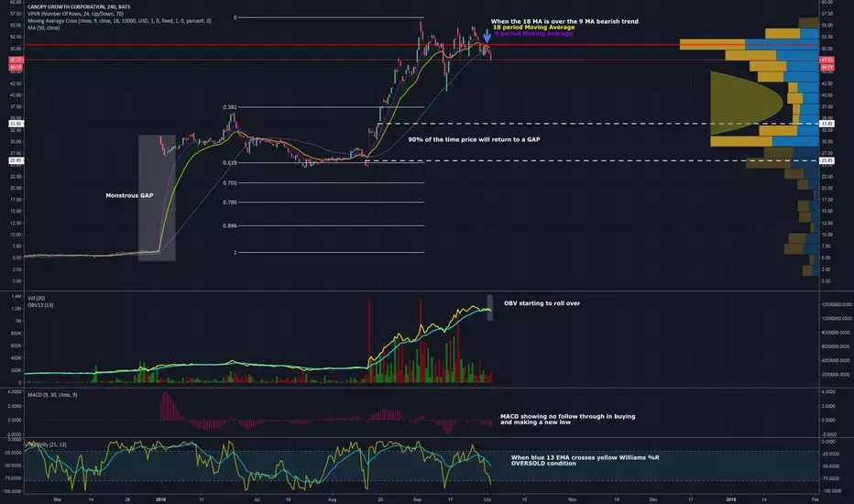Select the purple '9 period Moving Average' label
854x504 pixels.
point(533,33)
